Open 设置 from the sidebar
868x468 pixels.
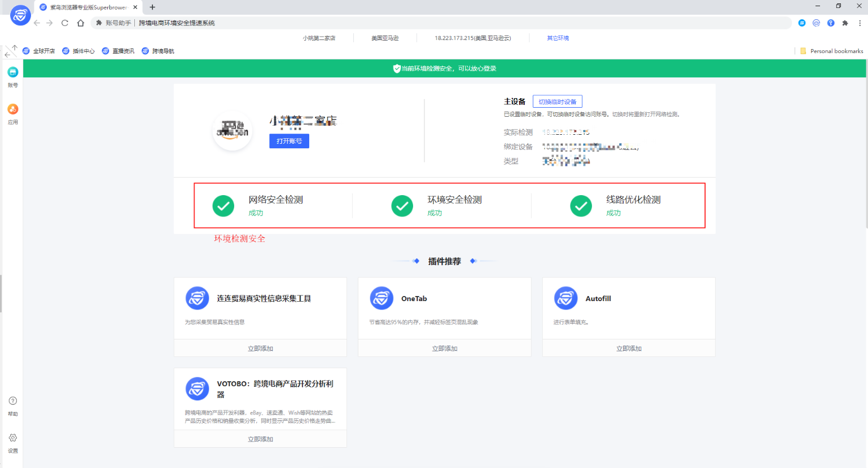12,441
